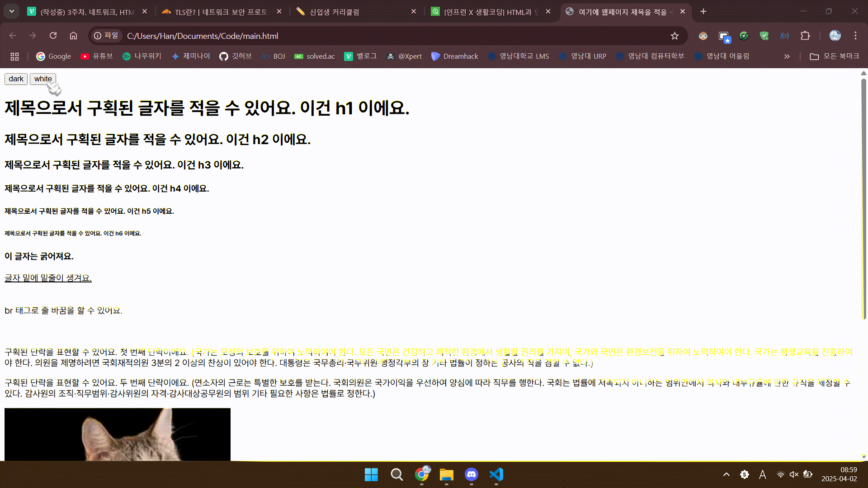This screenshot has width=868, height=488.
Task: Open Chrome three-dot menu
Action: click(855, 36)
